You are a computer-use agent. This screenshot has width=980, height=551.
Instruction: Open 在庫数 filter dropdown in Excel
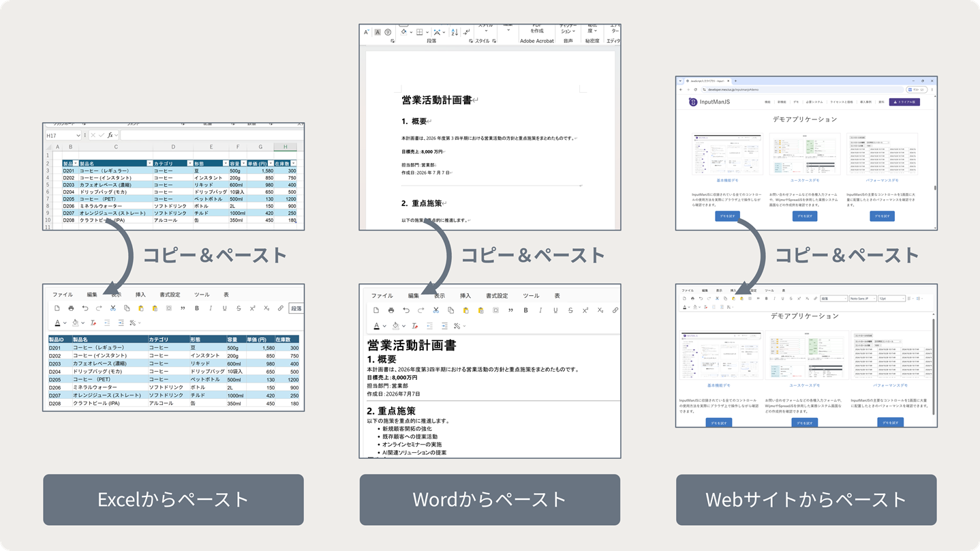[x=294, y=164]
